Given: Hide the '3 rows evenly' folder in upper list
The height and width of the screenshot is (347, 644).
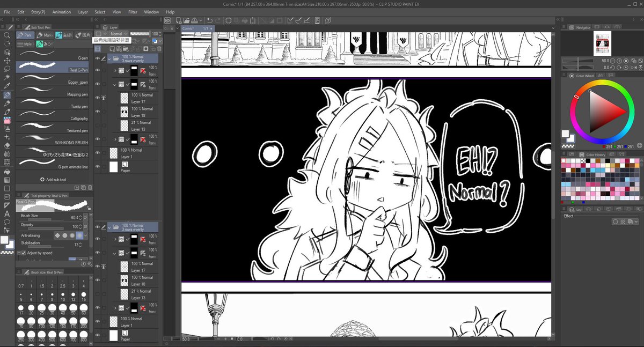Looking at the screenshot, I should click(98, 58).
